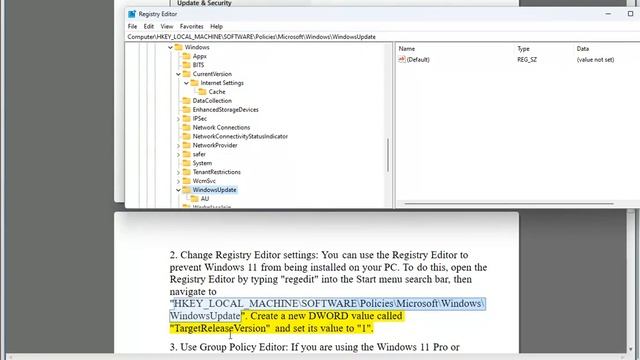Click the WindowsUpdate folder icon
Image resolution: width=640 pixels, height=360 pixels.
click(187, 190)
